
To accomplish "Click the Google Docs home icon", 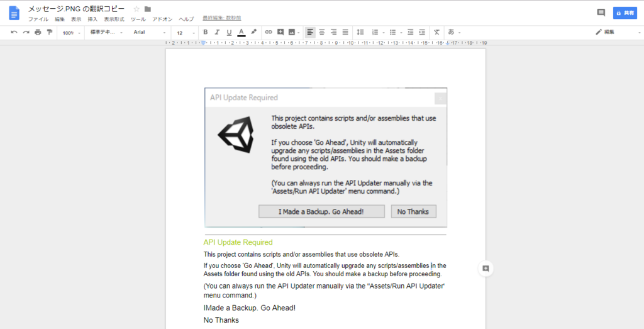I will point(14,13).
